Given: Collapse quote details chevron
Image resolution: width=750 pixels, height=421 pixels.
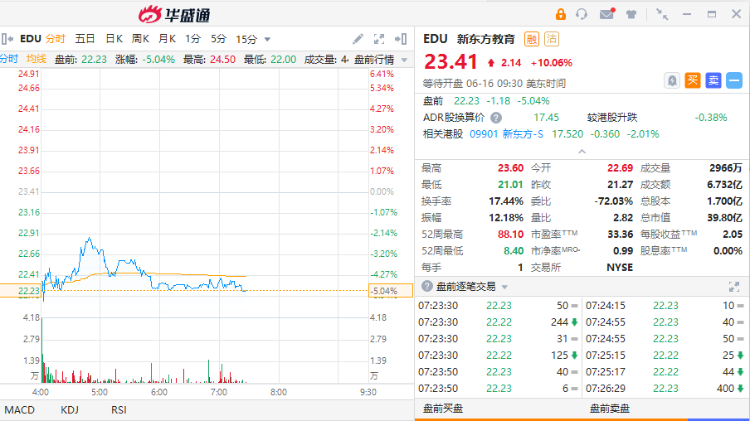Looking at the screenshot, I should click(582, 152).
